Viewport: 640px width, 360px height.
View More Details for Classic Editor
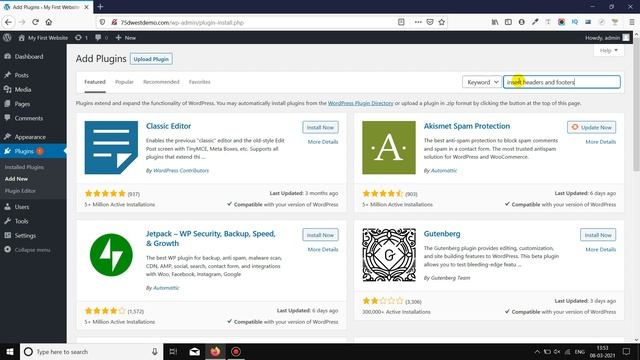point(323,142)
